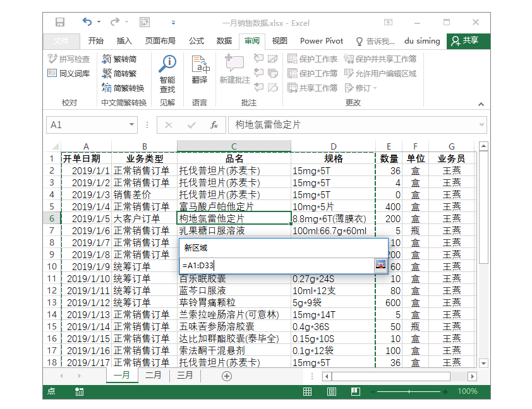
Task: Click the select-all corner triangle
Action: coord(56,146)
